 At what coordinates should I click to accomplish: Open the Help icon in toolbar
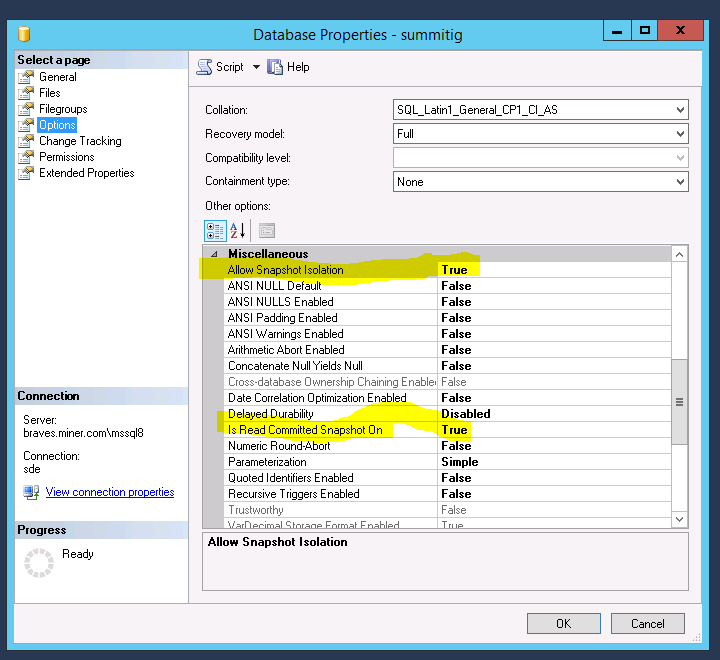click(275, 67)
